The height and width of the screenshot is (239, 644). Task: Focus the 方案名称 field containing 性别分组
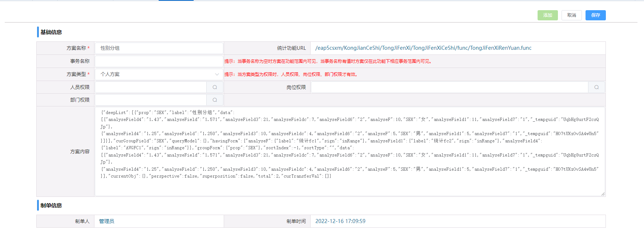tap(159, 48)
